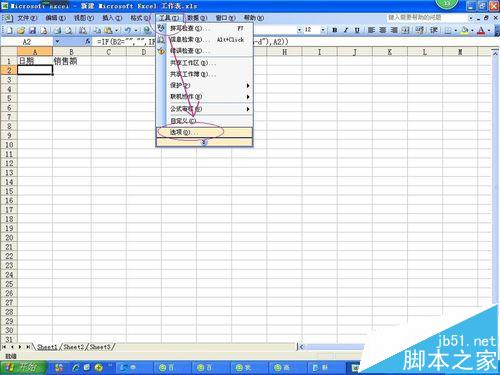This screenshot has width=500, height=375.
Task: Open the Paste options dropdown arrow
Action: point(116,31)
